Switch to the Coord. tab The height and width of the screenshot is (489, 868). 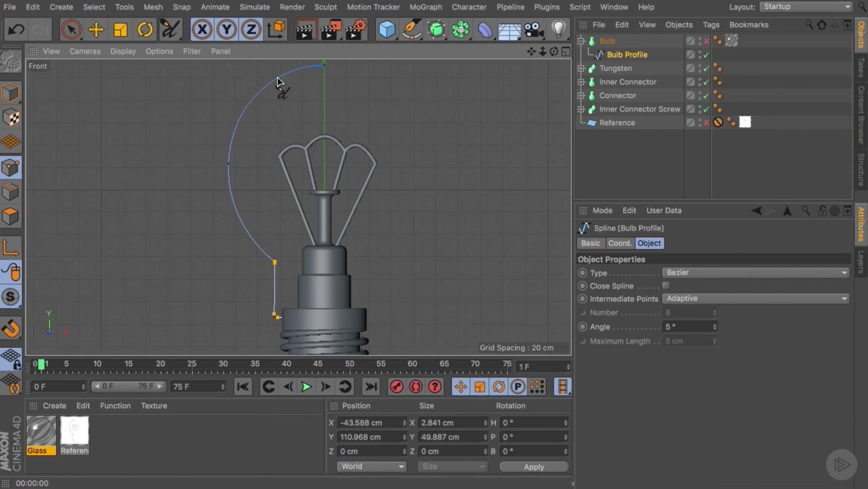619,243
